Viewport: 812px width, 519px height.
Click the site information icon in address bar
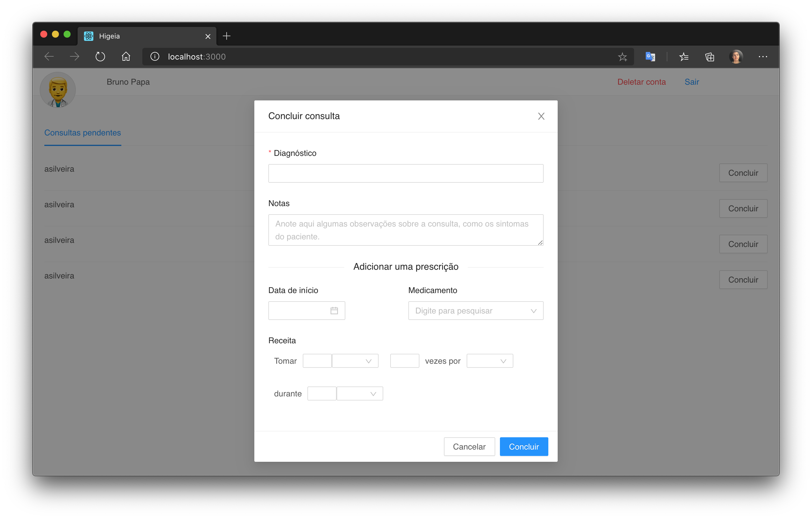(x=155, y=57)
